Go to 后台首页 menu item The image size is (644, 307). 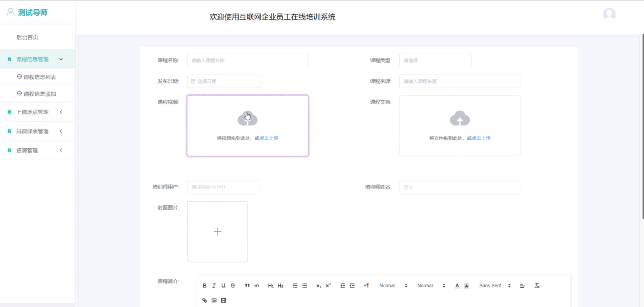tap(27, 37)
